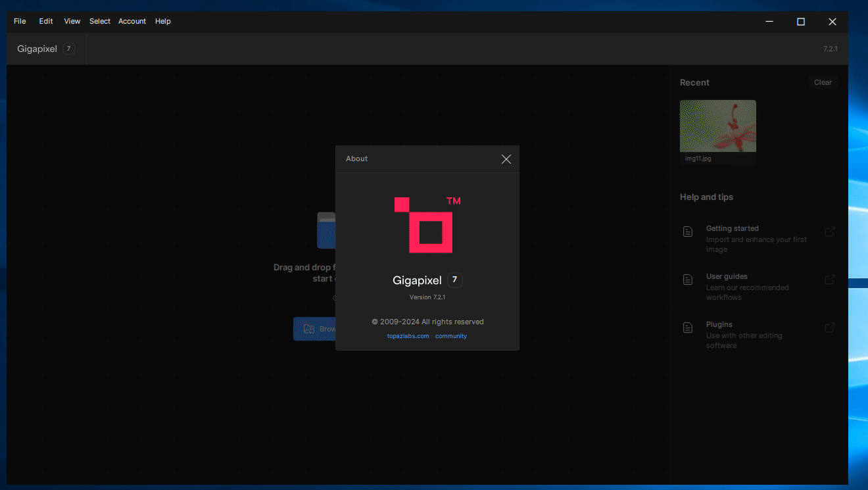868x490 pixels.
Task: Click the version 7 badge in About dialog
Action: [x=454, y=280]
